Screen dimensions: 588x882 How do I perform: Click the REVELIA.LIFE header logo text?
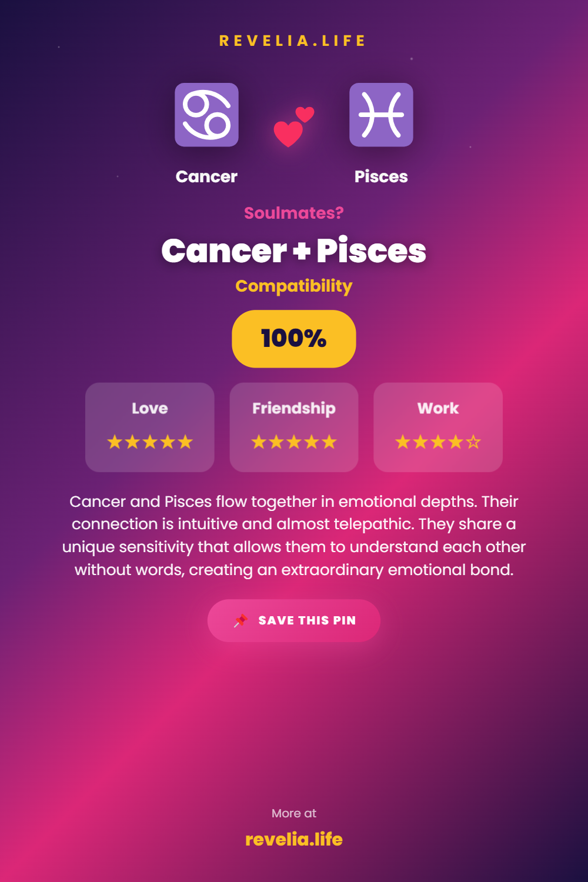point(293,41)
